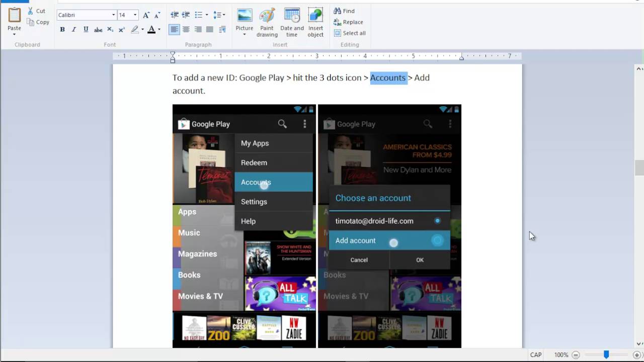This screenshot has width=644, height=362.
Task: Toggle superscript formatting
Action: click(x=122, y=30)
